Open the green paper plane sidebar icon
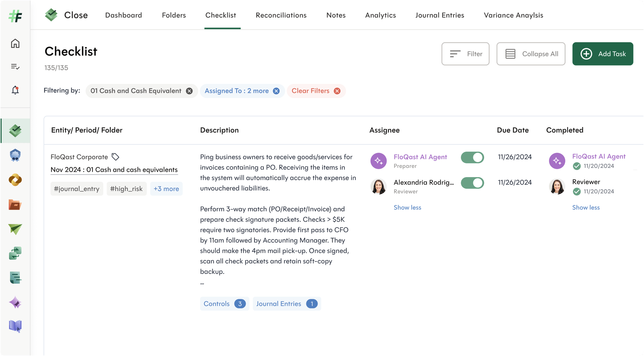 [x=15, y=229]
